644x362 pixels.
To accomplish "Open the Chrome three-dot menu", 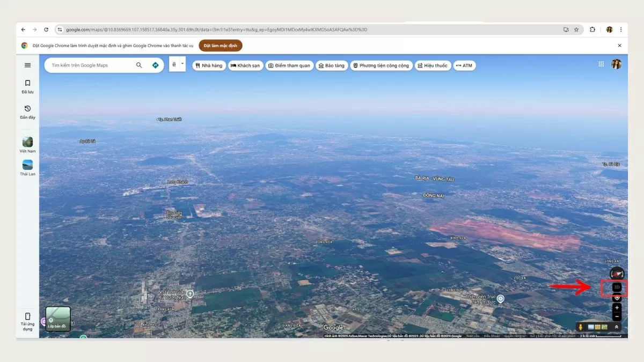I will tap(621, 29).
